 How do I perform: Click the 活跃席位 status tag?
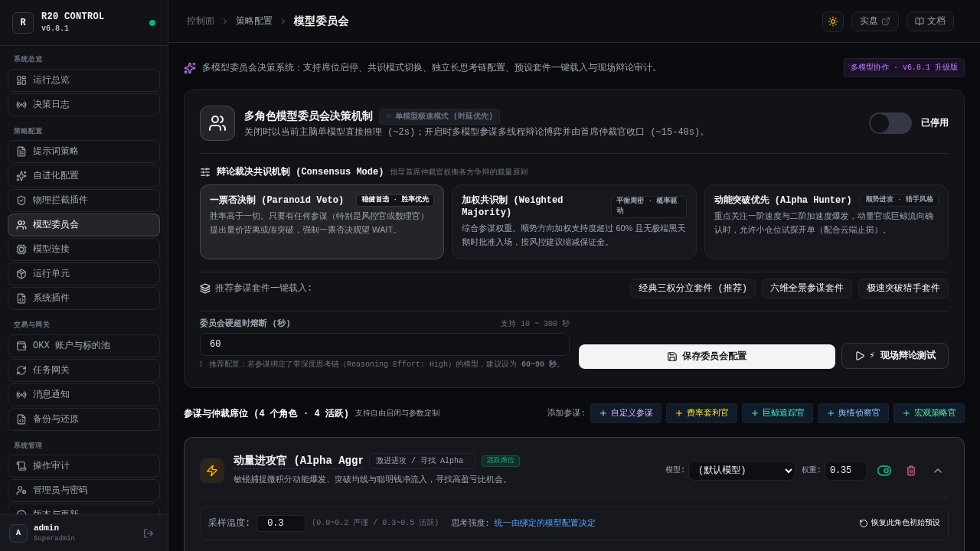(501, 461)
